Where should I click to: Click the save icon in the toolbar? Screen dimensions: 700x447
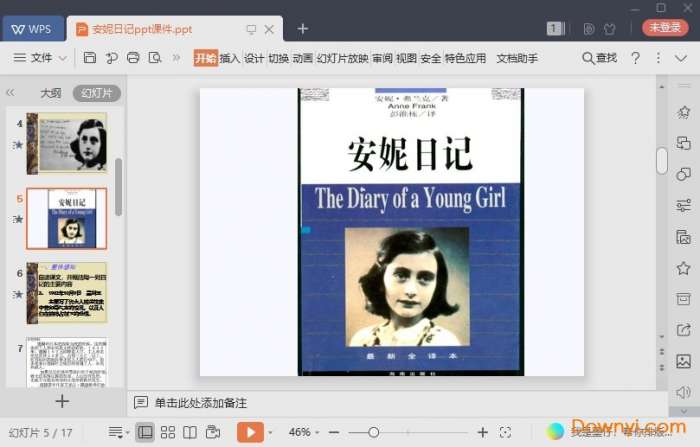pos(90,58)
